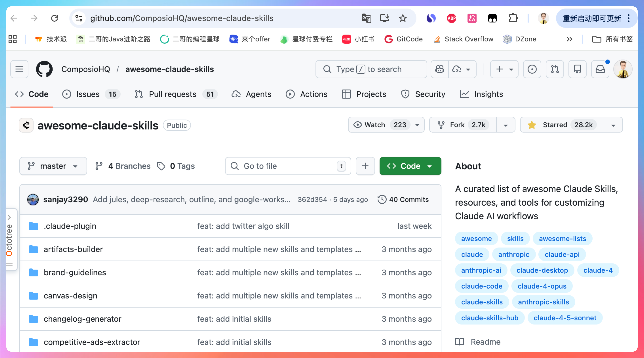The height and width of the screenshot is (358, 644).
Task: Open the AdBlock Plus extension icon
Action: pos(451,18)
